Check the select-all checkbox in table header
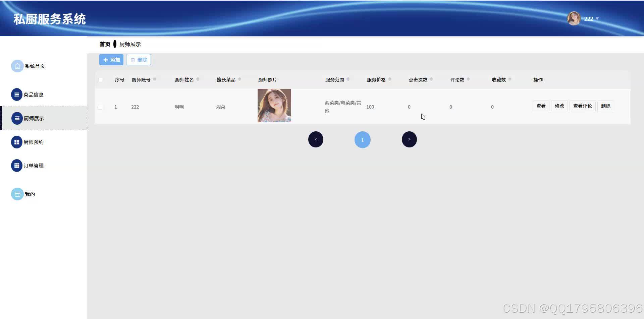The image size is (644, 319). pos(100,80)
